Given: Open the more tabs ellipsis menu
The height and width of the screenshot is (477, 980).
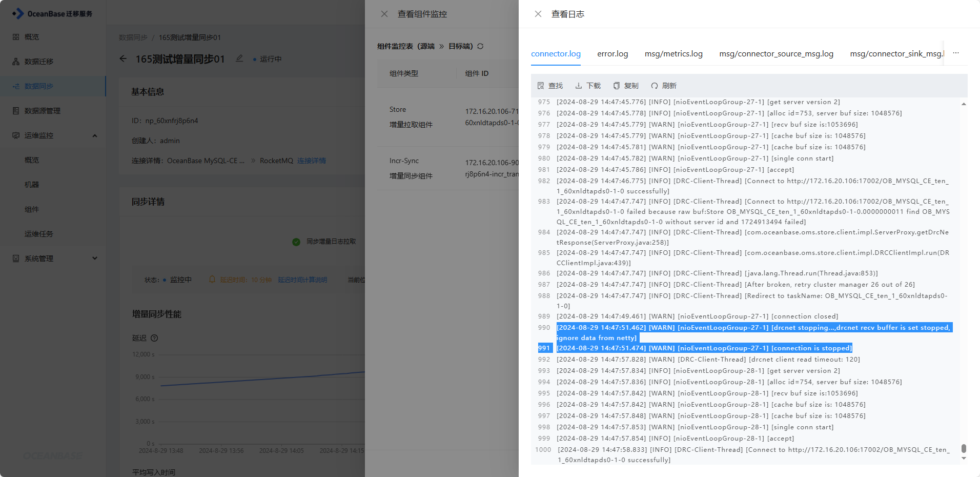Looking at the screenshot, I should 956,53.
